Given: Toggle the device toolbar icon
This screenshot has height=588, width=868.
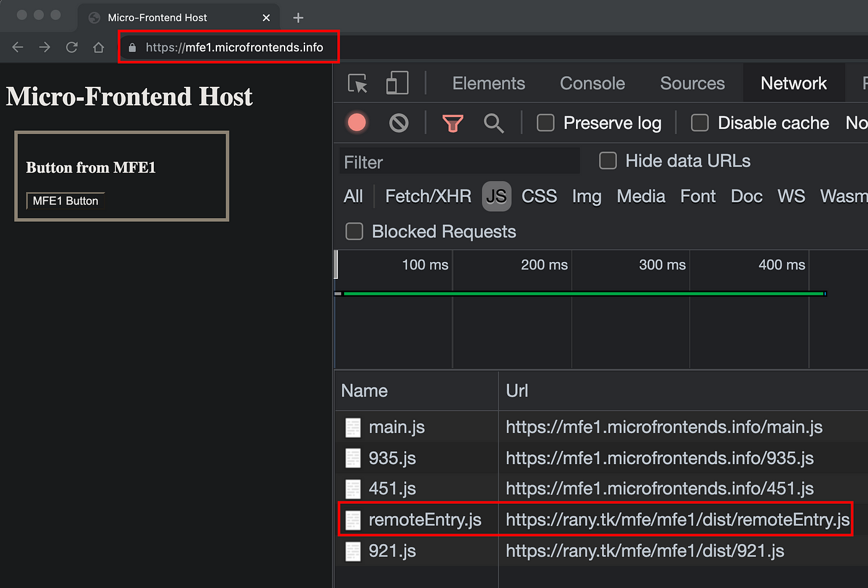Looking at the screenshot, I should pyautogui.click(x=397, y=83).
